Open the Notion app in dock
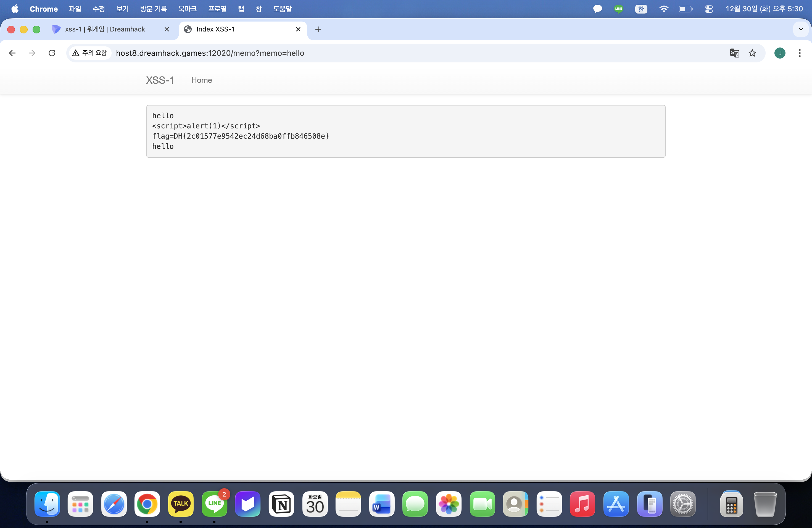The height and width of the screenshot is (528, 812). click(x=281, y=504)
